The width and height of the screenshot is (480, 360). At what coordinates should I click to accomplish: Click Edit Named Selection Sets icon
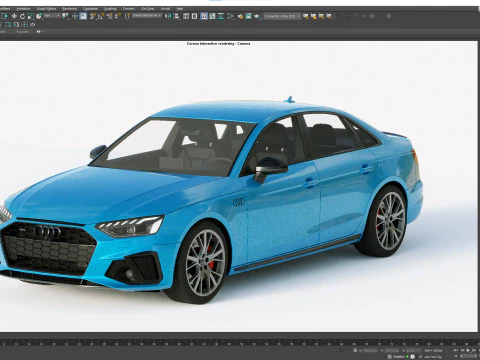pos(127,16)
